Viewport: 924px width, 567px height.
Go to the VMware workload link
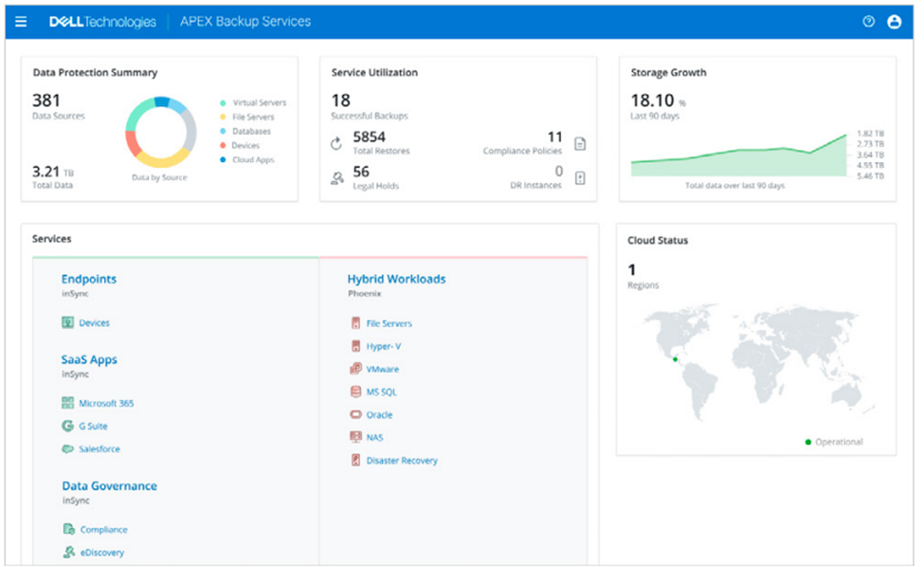[382, 370]
